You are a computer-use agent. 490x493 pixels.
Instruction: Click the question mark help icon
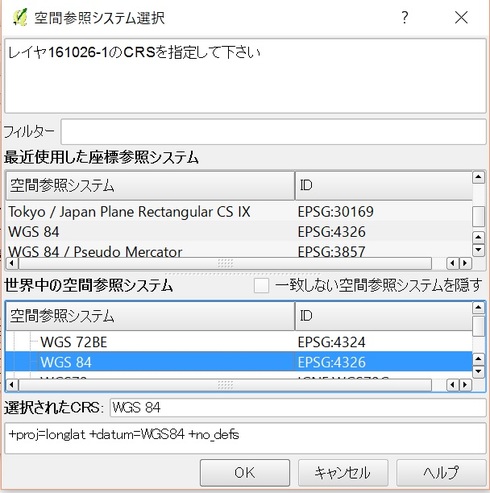[404, 17]
